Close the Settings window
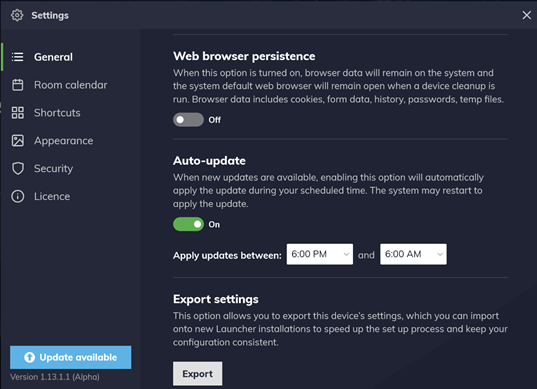Viewport: 537px width, 389px height. (x=526, y=15)
